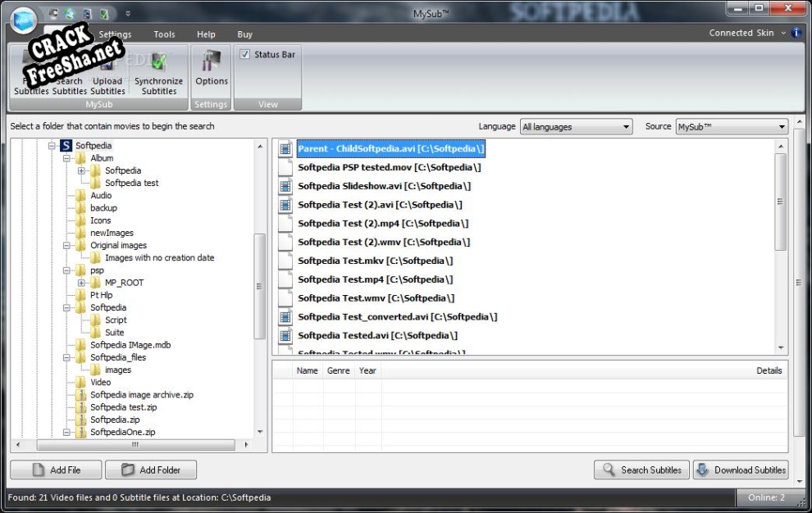Uncheck the Status Bar checkbox
Screen dimensions: 812x513
pyautogui.click(x=244, y=55)
